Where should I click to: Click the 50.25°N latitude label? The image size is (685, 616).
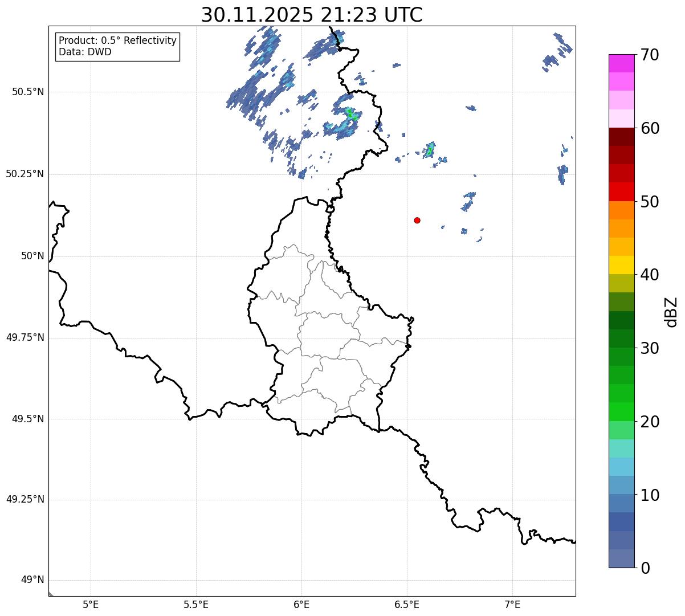click(x=25, y=174)
